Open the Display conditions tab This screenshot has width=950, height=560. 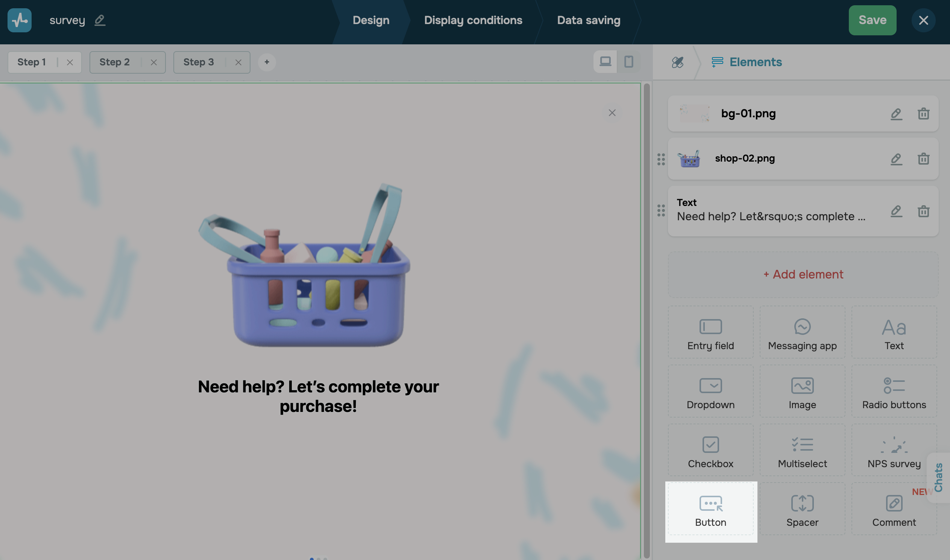(x=473, y=20)
